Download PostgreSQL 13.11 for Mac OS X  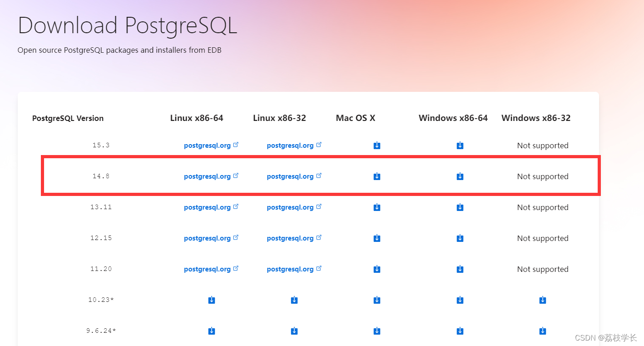(x=377, y=207)
